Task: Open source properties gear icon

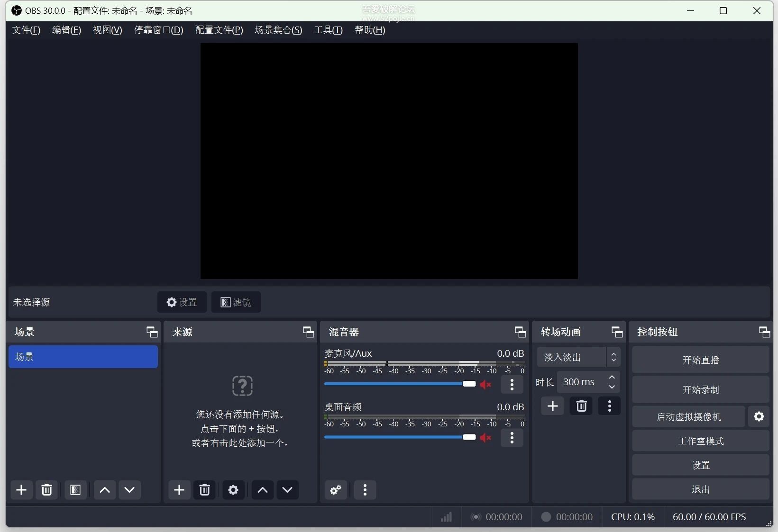Action: click(x=233, y=490)
